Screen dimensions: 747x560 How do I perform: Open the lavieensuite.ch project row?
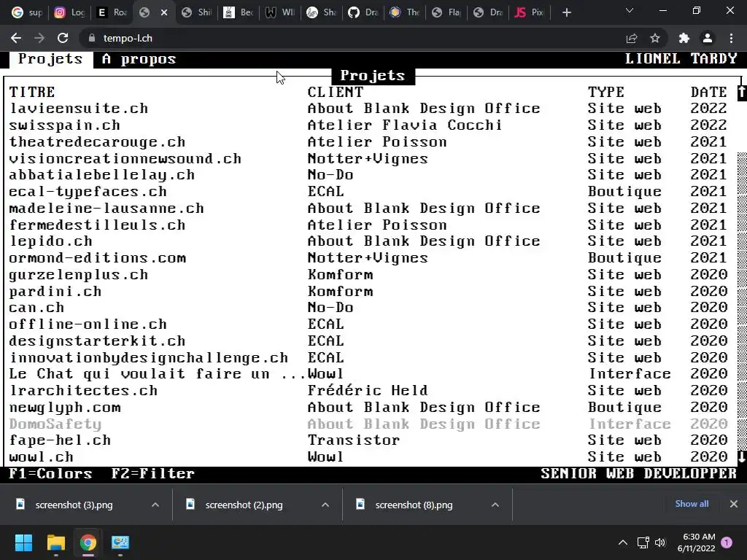click(x=368, y=109)
